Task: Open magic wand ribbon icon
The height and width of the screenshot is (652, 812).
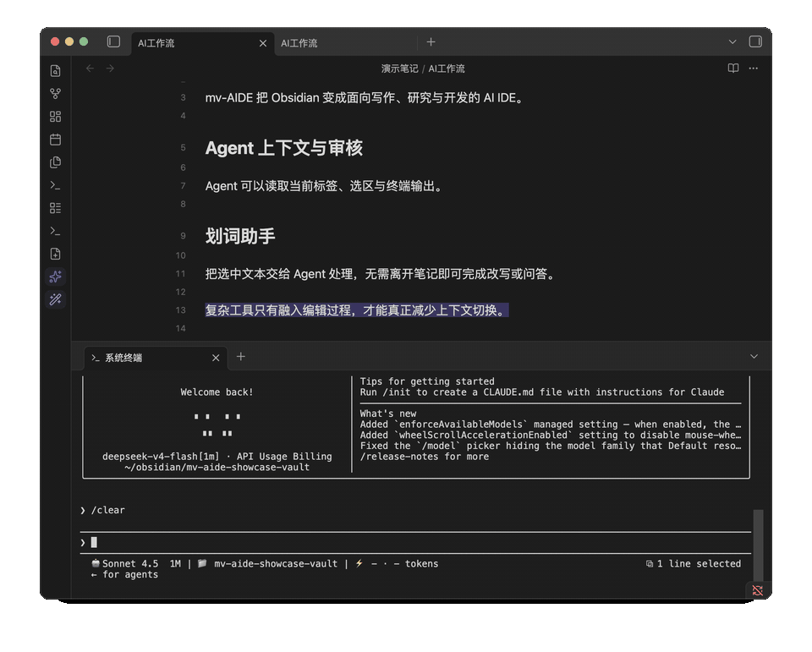Action: coord(56,299)
